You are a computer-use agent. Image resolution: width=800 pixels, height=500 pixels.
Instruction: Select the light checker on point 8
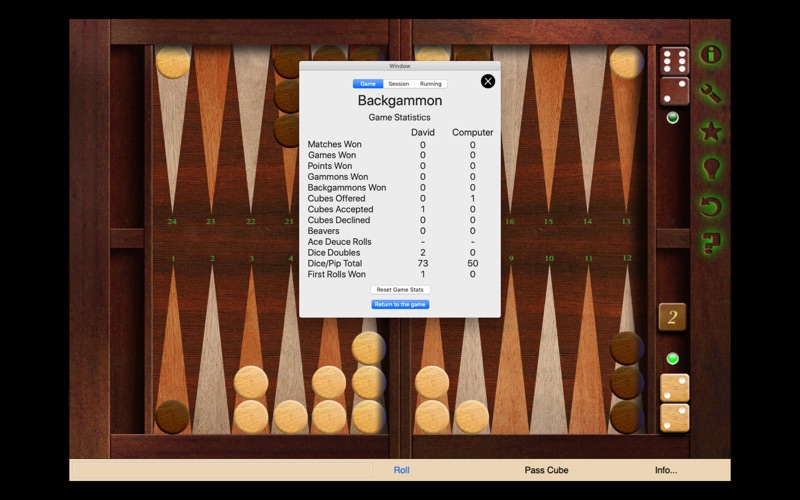pyautogui.click(x=472, y=417)
